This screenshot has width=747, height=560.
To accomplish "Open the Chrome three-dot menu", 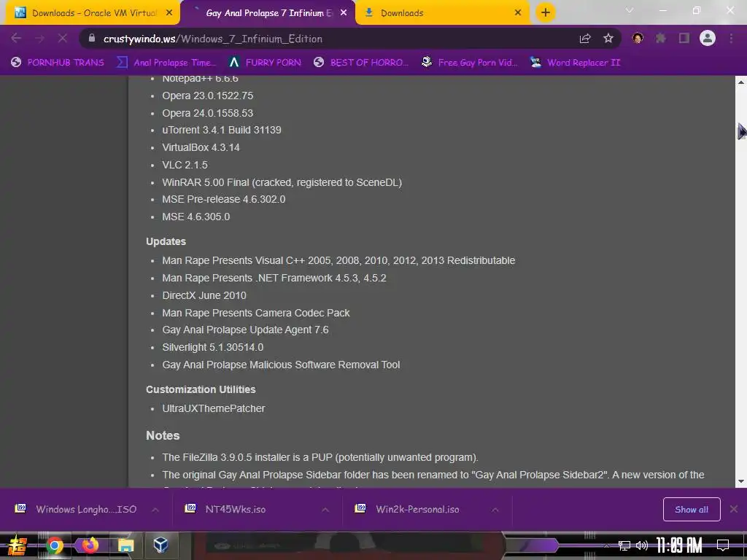I will coord(731,38).
